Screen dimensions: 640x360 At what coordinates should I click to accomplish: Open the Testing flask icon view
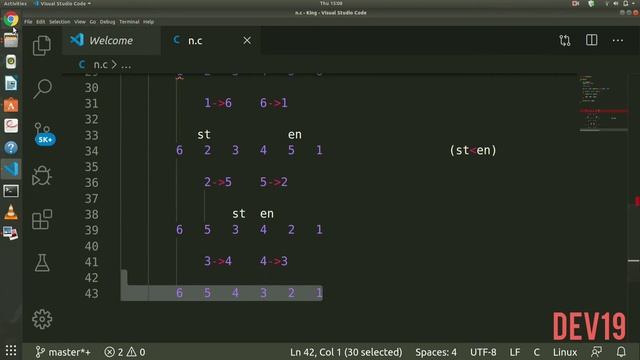tap(42, 263)
